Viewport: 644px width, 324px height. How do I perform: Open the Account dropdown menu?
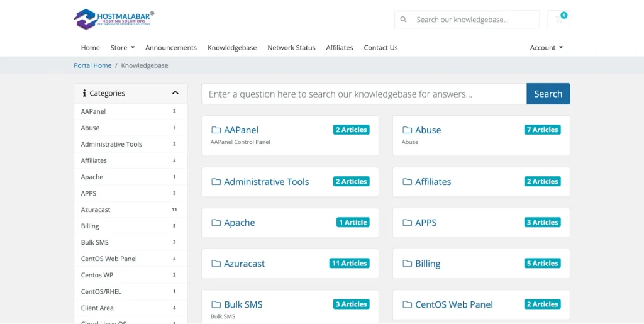(x=547, y=48)
